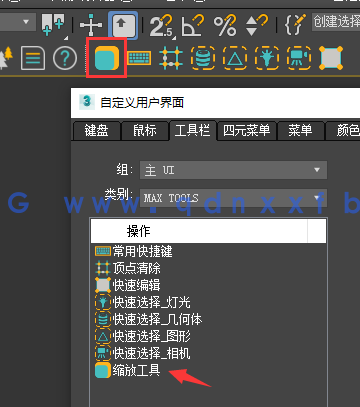This screenshot has width=360, height=407.
Task: Enable the 2.5D snaps toggle
Action: (x=161, y=26)
